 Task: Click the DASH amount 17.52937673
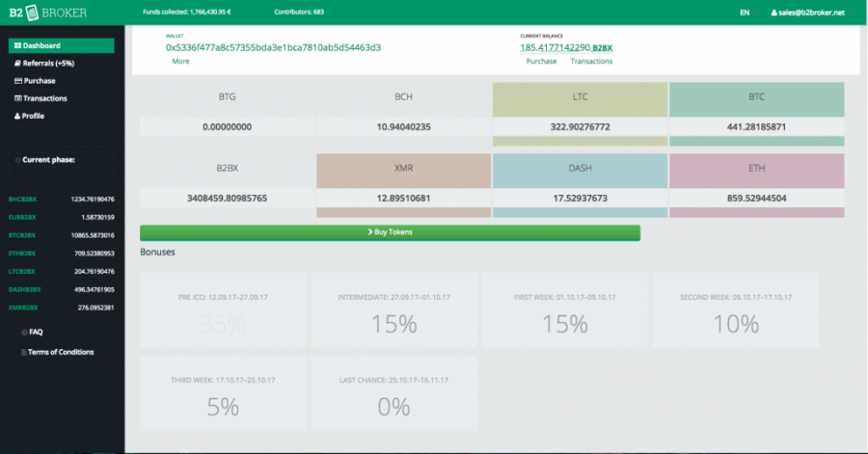coord(581,198)
